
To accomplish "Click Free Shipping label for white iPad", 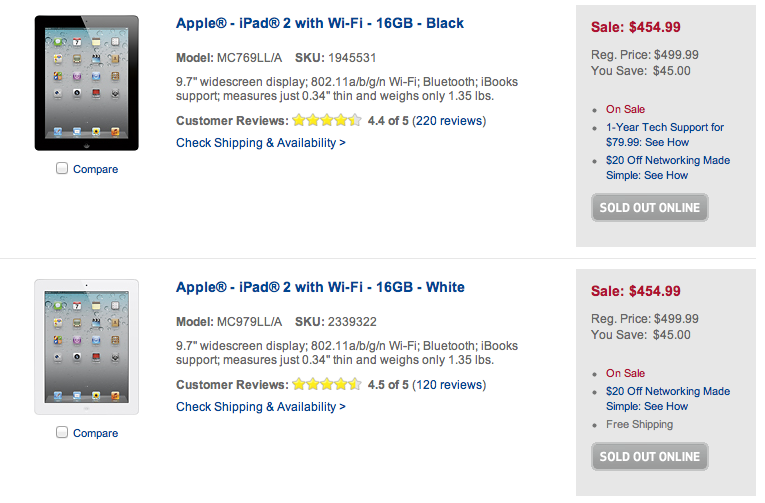I will (639, 424).
